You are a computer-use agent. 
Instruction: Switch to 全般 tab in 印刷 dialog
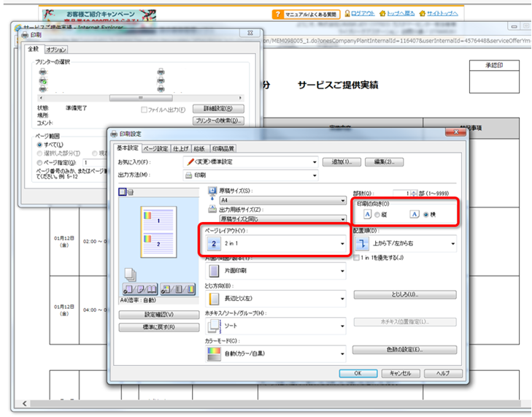coord(34,49)
